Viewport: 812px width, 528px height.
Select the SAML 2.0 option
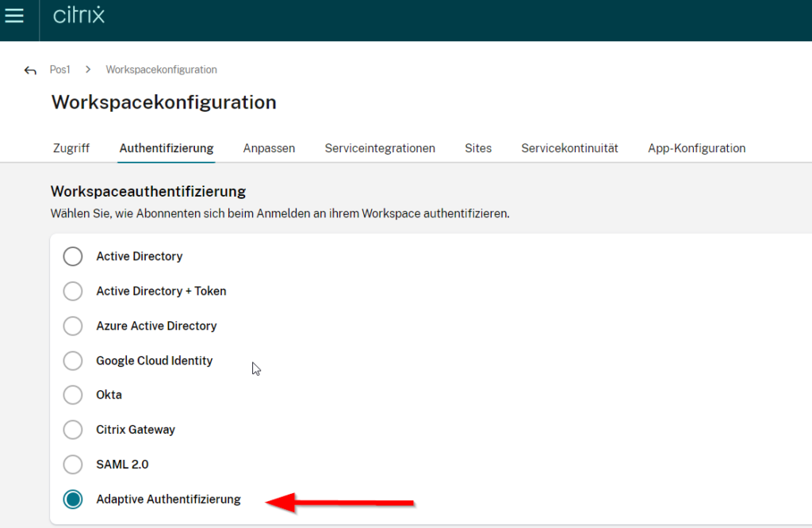click(73, 465)
